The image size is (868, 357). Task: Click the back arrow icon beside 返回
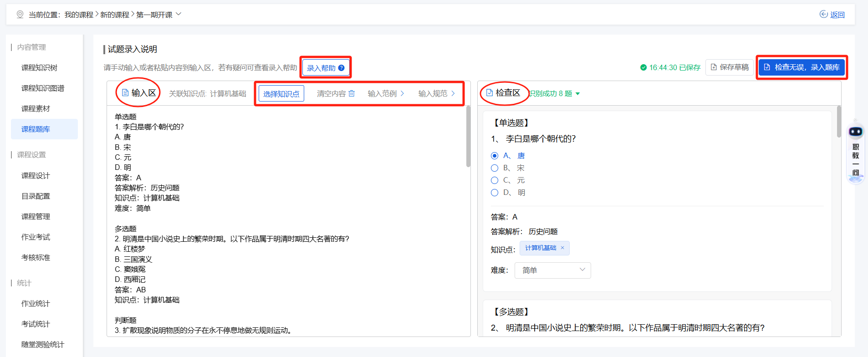823,14
